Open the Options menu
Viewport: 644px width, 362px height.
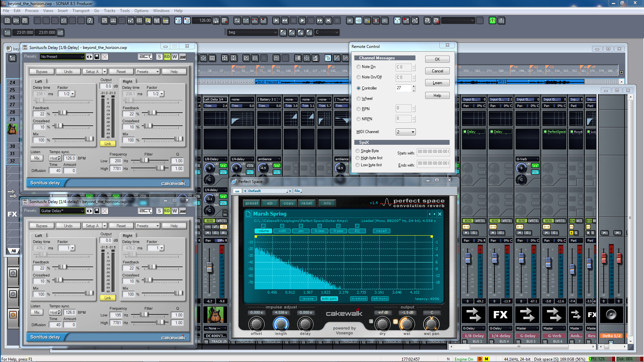tap(141, 11)
